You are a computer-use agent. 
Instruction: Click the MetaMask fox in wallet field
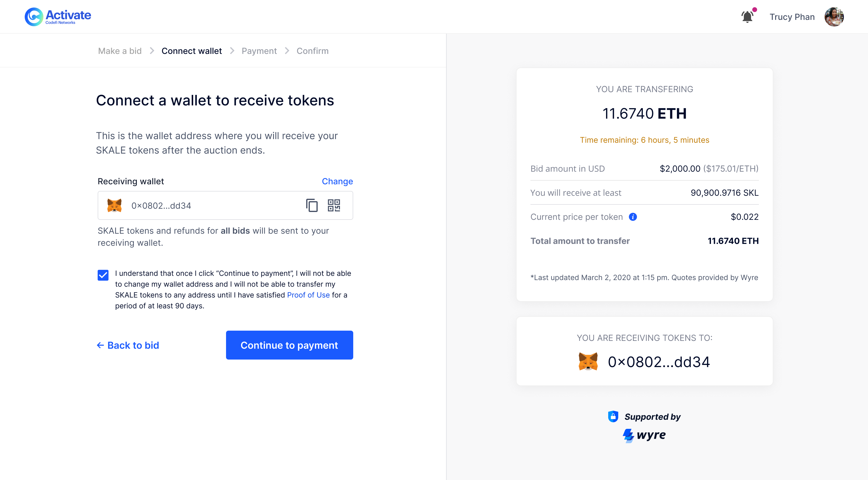(115, 205)
